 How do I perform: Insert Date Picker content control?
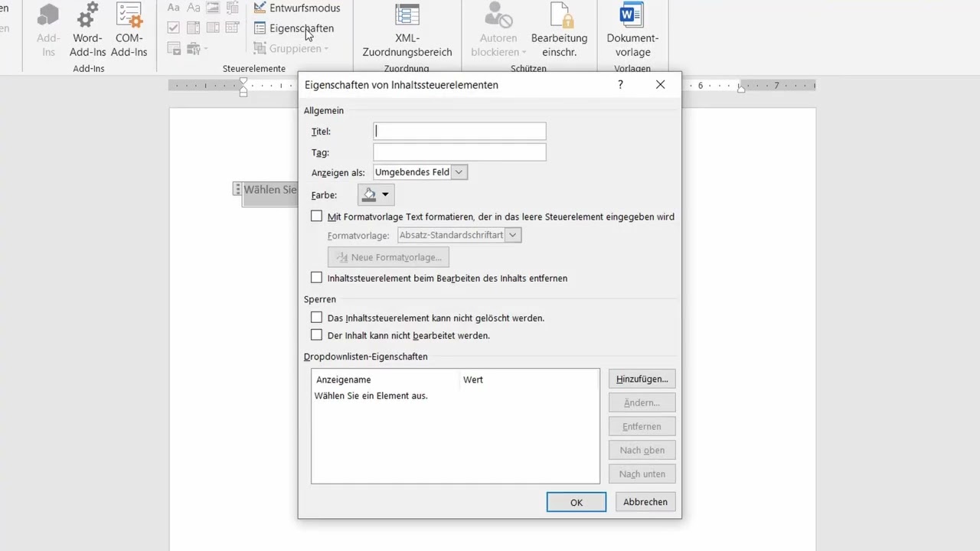pos(233,28)
